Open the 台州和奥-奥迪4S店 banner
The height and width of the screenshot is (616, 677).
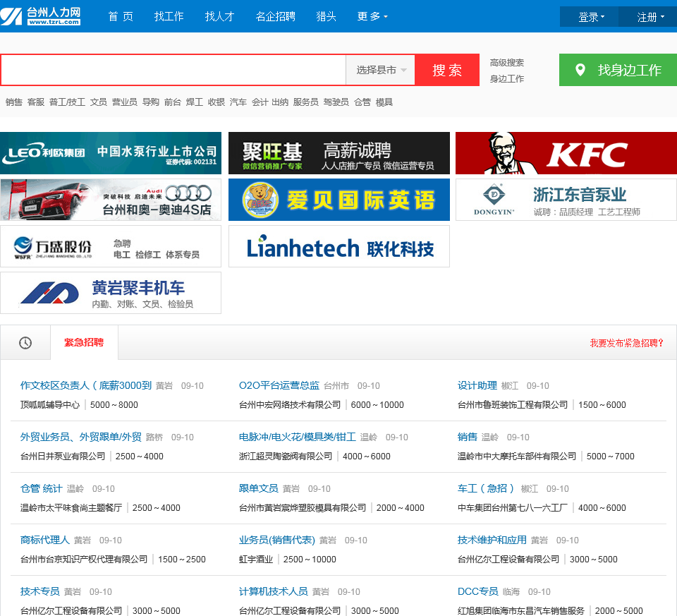111,200
